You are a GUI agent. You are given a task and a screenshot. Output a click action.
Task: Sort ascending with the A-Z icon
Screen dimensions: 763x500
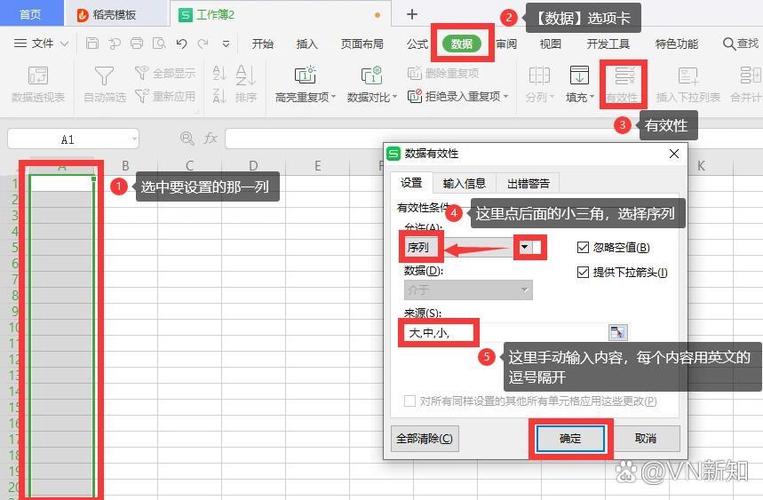tap(219, 73)
